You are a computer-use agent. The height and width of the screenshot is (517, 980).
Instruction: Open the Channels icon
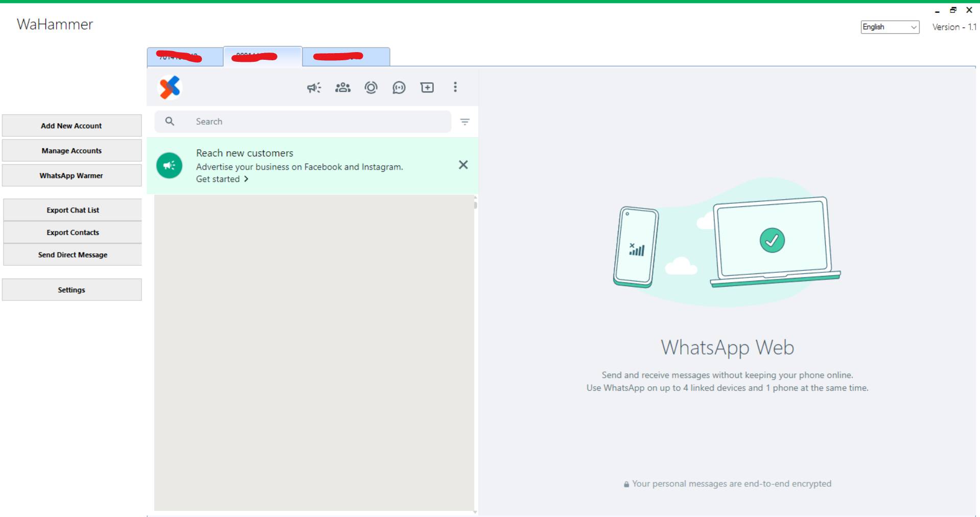pos(399,88)
